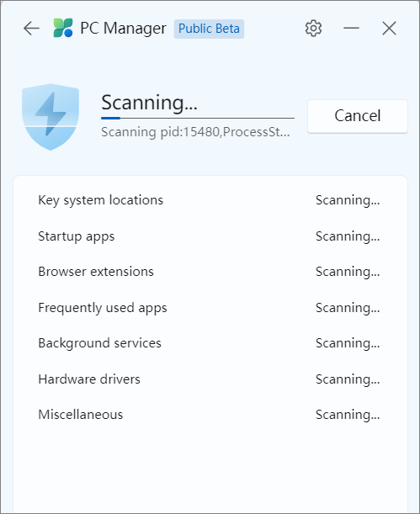Select the Frequently used apps row

click(210, 308)
